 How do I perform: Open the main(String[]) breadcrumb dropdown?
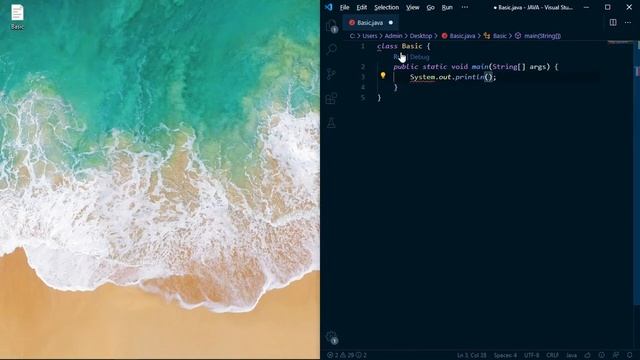pyautogui.click(x=538, y=36)
